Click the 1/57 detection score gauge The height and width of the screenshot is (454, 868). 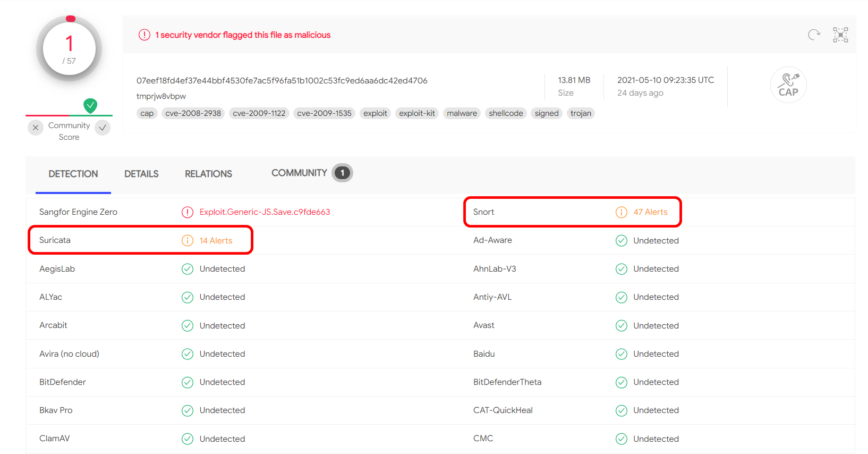69,49
